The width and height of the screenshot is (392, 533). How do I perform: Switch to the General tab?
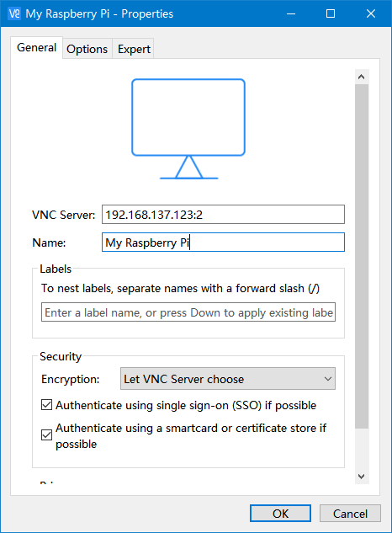click(x=37, y=48)
